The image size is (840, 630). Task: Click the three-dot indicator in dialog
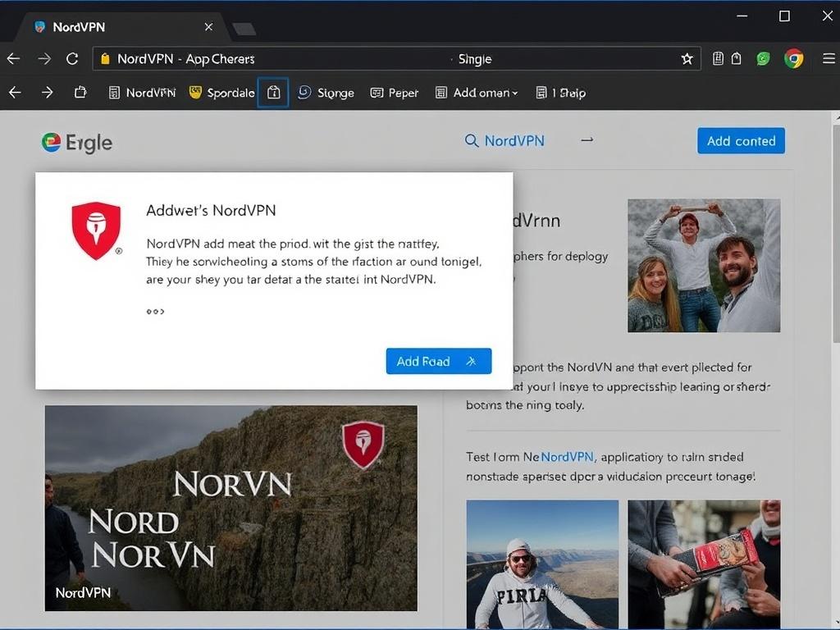(155, 311)
